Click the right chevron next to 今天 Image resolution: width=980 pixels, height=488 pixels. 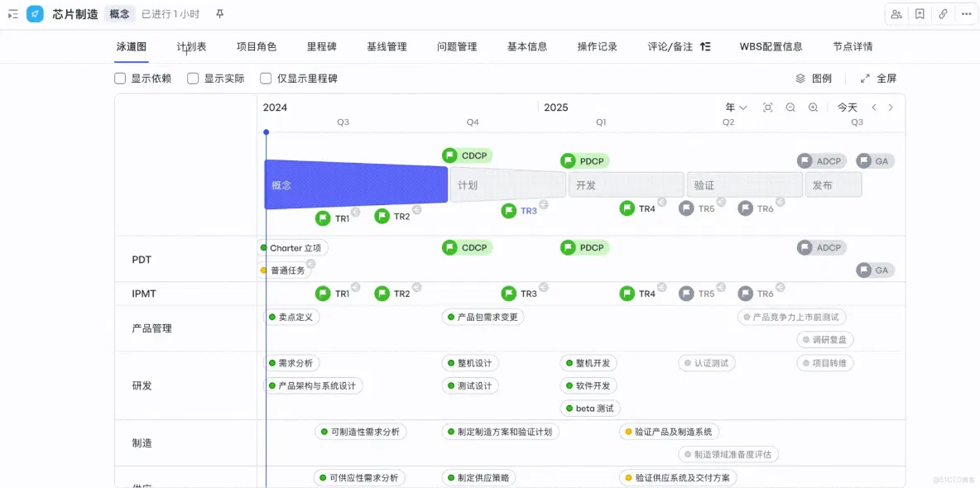click(x=891, y=107)
